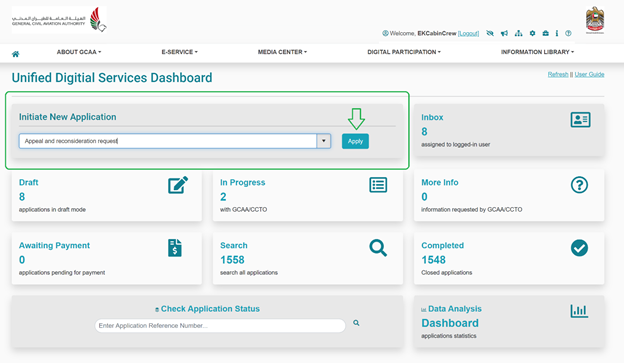Click the Search magnifier card icon
This screenshot has width=624, height=363.
tap(378, 248)
